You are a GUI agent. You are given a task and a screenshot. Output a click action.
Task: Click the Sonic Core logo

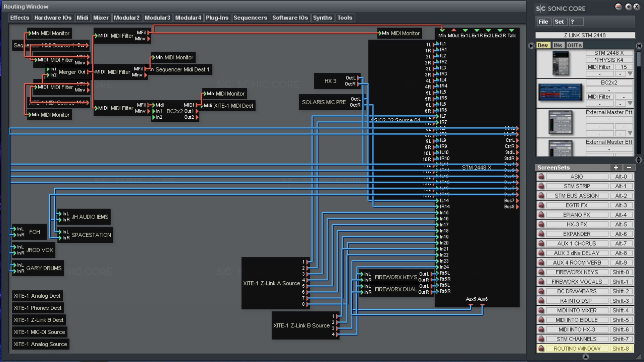pyautogui.click(x=560, y=8)
